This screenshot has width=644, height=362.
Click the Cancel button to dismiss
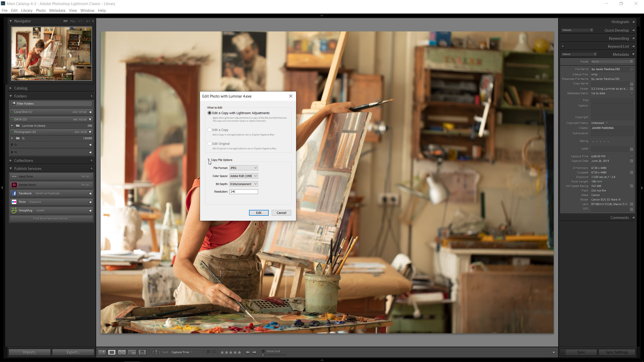282,213
